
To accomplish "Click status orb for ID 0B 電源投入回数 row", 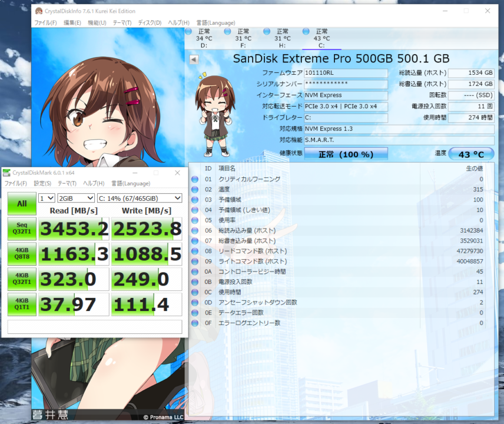I will point(195,282).
